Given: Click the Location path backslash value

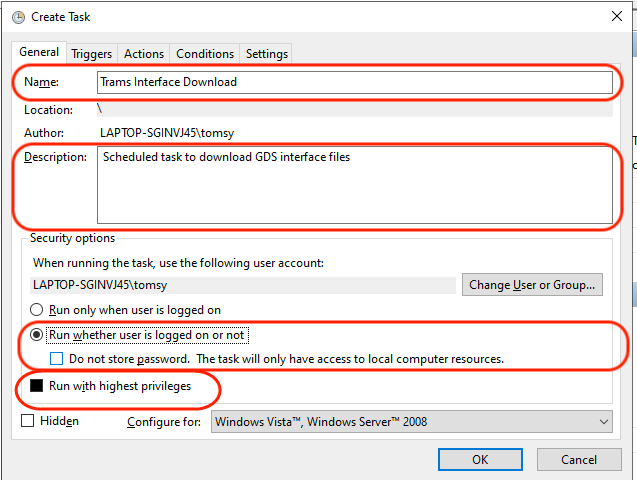Looking at the screenshot, I should [x=100, y=109].
